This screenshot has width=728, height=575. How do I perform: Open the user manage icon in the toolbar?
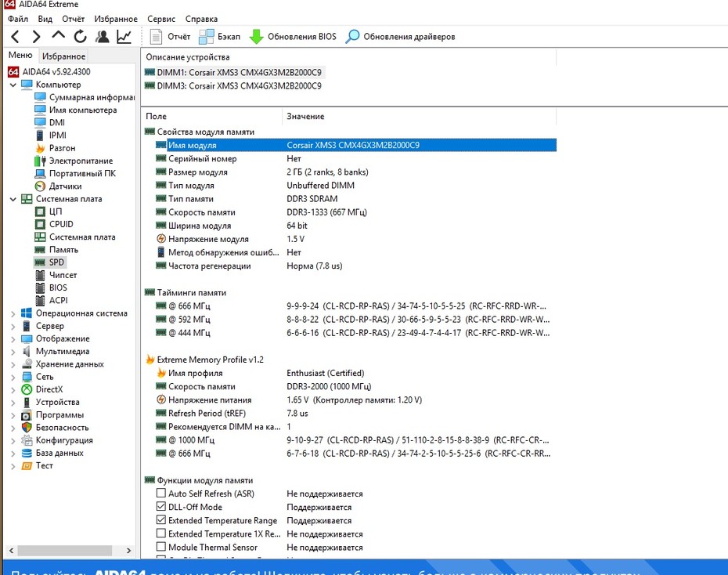(102, 37)
